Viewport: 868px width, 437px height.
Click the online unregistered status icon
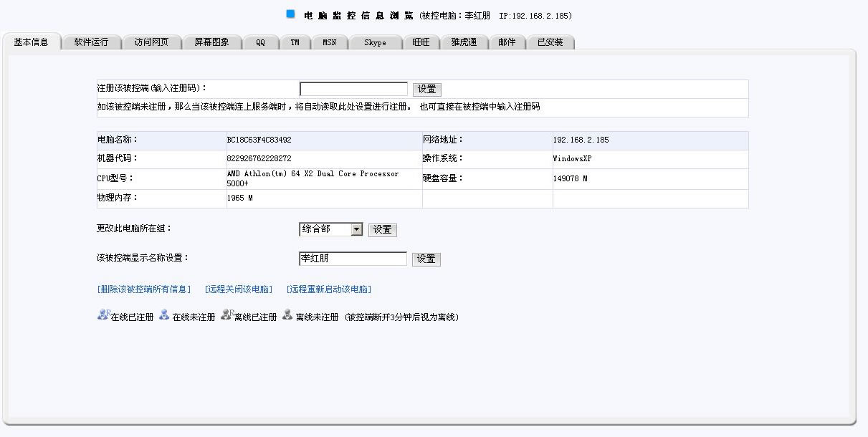click(164, 314)
